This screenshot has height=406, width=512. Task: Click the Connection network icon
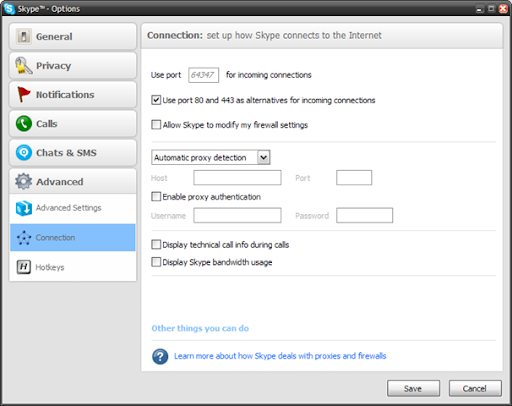pyautogui.click(x=24, y=238)
